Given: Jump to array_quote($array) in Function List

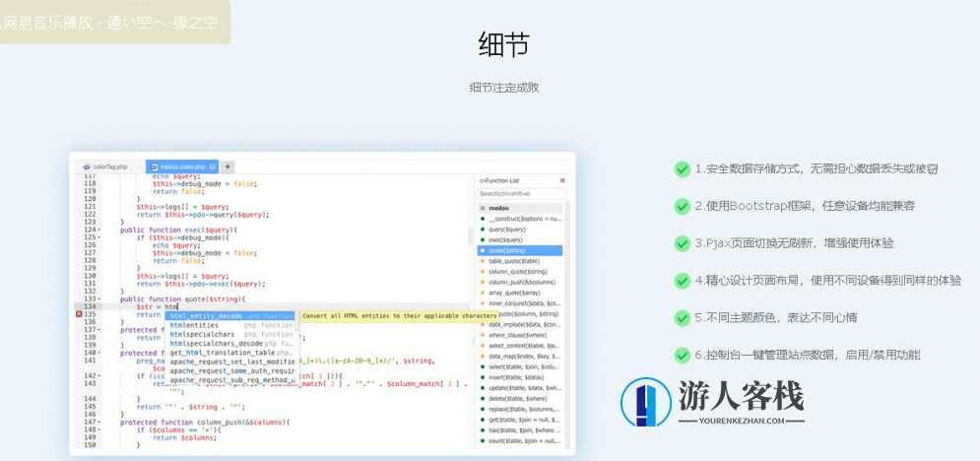Looking at the screenshot, I should (520, 293).
